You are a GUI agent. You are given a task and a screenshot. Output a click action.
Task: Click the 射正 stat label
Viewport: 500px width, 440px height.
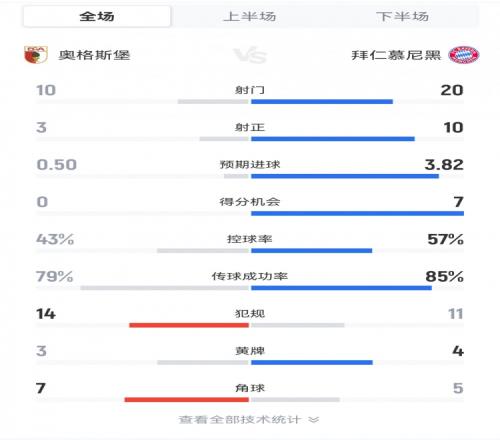250,127
